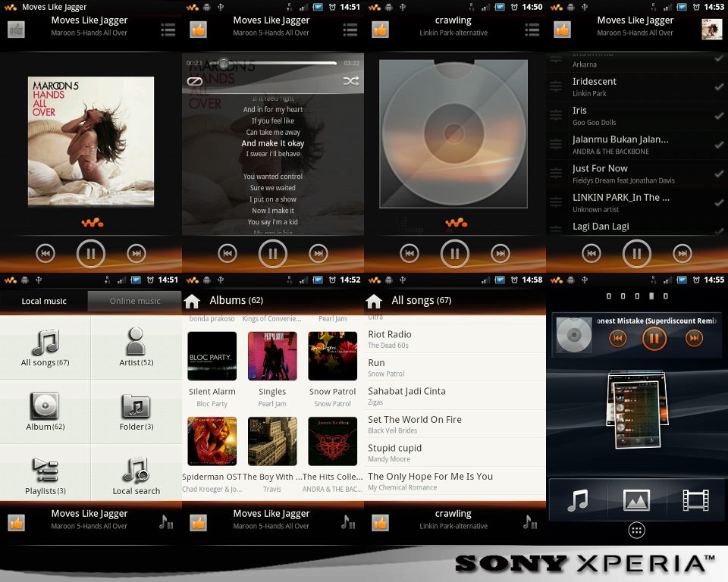Image resolution: width=728 pixels, height=582 pixels.
Task: Play Stupid cupid by Mandy Moore
Action: [455, 452]
